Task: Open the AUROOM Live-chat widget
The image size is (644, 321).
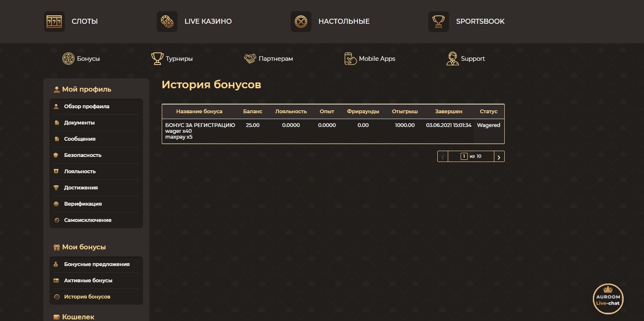Action: click(608, 299)
